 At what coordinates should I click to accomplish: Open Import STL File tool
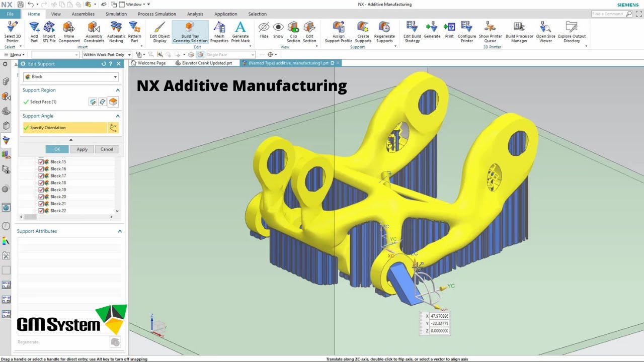[49, 32]
